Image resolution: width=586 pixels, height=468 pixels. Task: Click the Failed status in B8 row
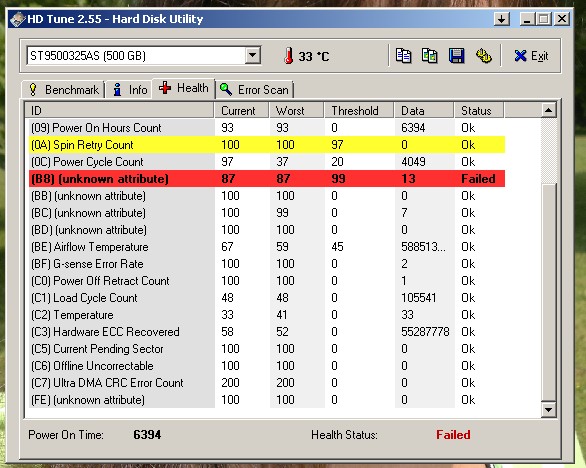pos(478,179)
